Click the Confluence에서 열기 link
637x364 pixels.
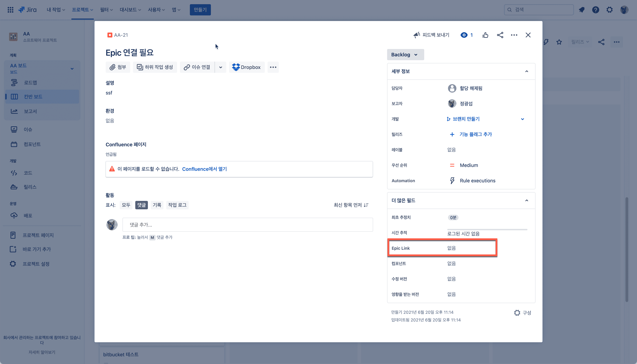click(204, 169)
